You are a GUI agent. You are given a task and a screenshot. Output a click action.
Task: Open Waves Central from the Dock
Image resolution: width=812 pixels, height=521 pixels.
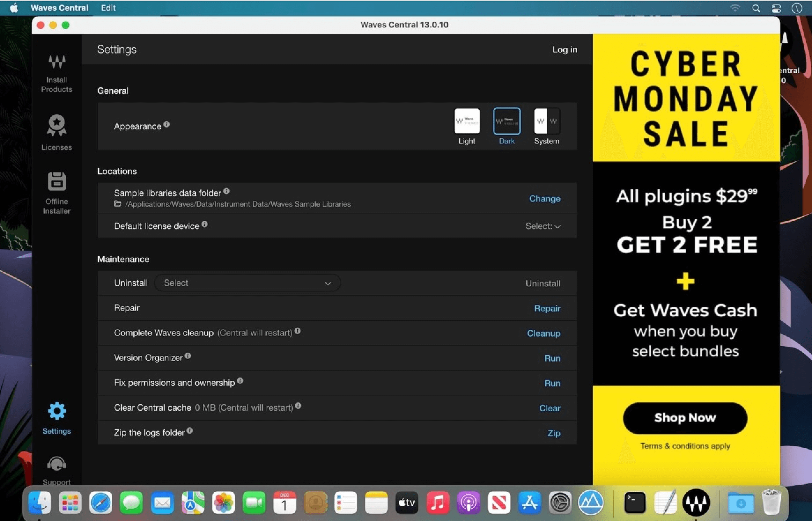[696, 503]
